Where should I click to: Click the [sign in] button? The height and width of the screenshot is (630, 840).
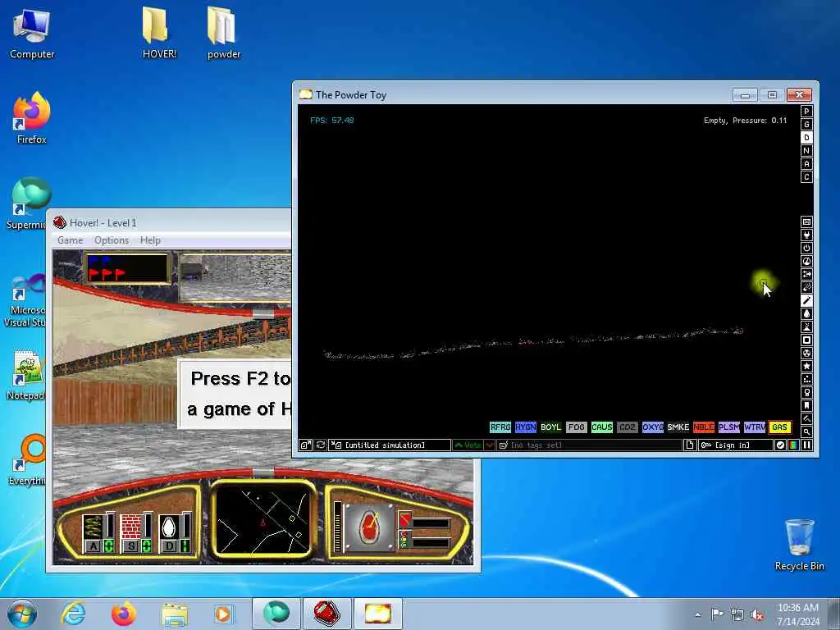[736, 445]
